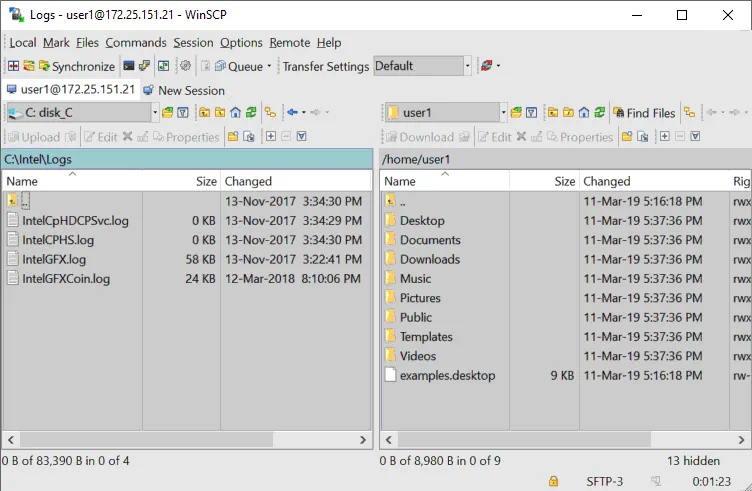Select IntelGFXCoin.log in the local panel
The width and height of the screenshot is (752, 491).
coord(66,279)
